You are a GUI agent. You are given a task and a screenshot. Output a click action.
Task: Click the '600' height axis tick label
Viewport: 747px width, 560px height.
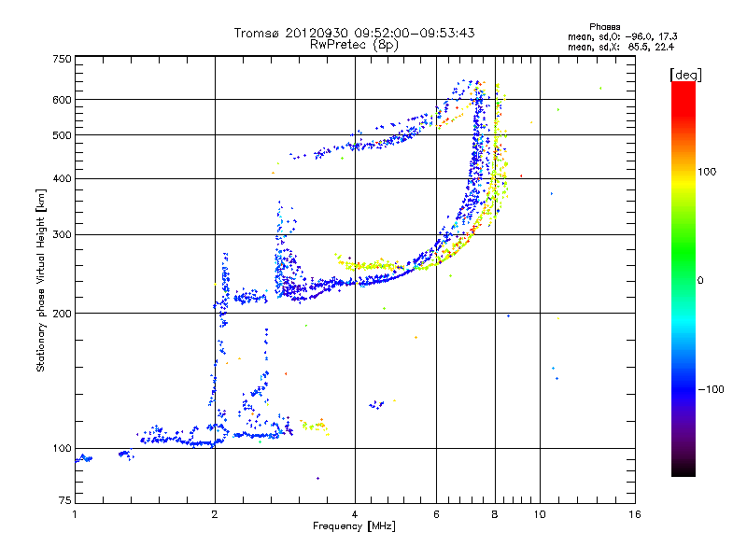point(62,100)
